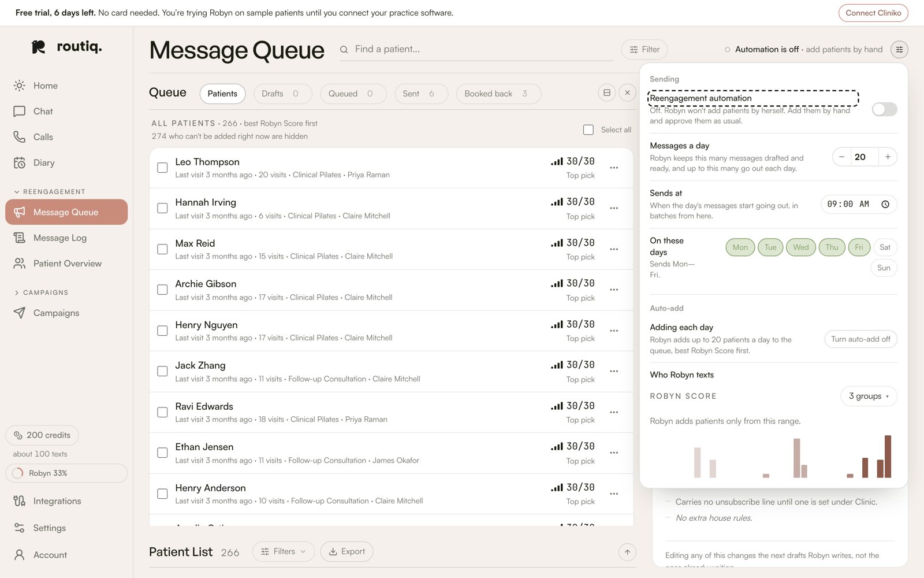924x578 pixels.
Task: Open the automation settings sliders icon
Action: click(899, 50)
